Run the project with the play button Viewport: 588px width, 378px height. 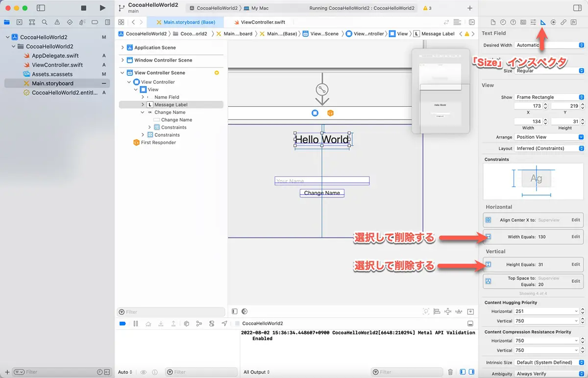[x=102, y=8]
